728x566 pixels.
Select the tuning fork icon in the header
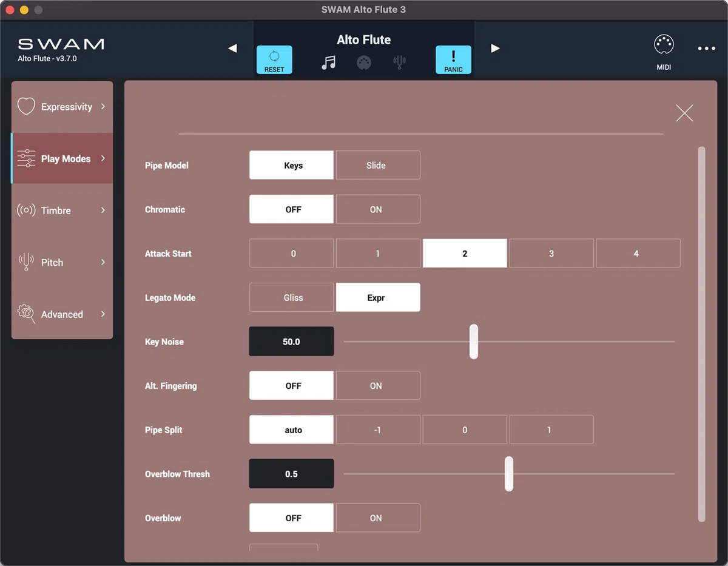click(x=399, y=61)
